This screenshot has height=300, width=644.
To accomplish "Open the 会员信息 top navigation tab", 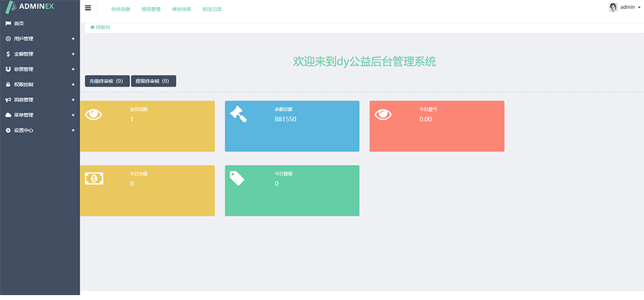I will [121, 9].
